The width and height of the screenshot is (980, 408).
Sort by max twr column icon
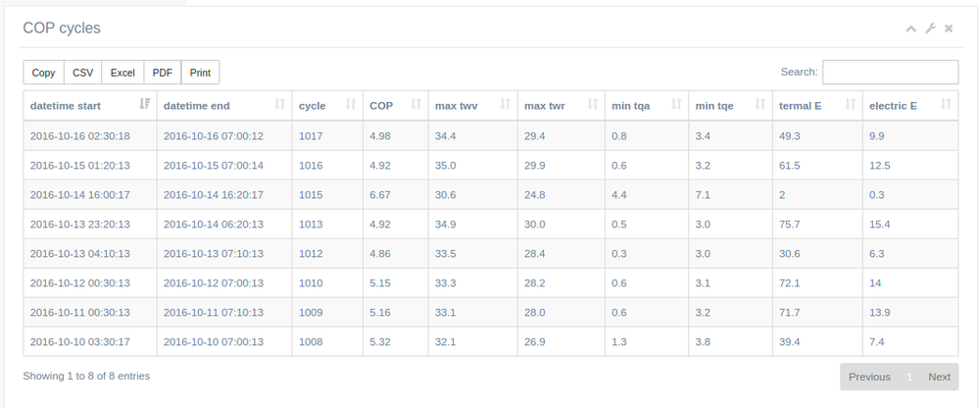tap(593, 105)
